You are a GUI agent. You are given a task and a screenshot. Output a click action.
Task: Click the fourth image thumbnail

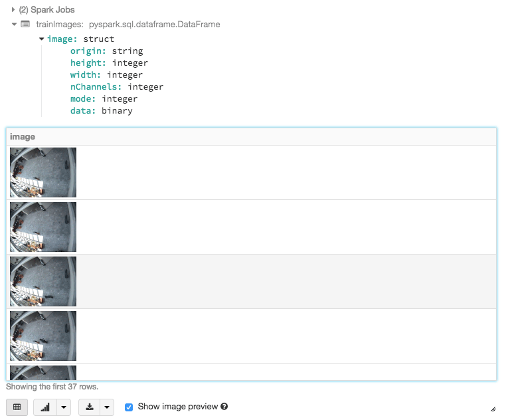(x=43, y=336)
